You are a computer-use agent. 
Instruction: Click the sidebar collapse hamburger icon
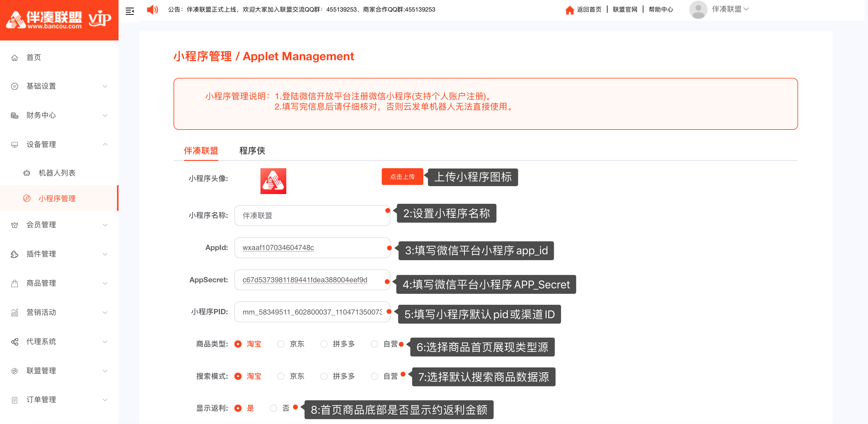click(130, 11)
